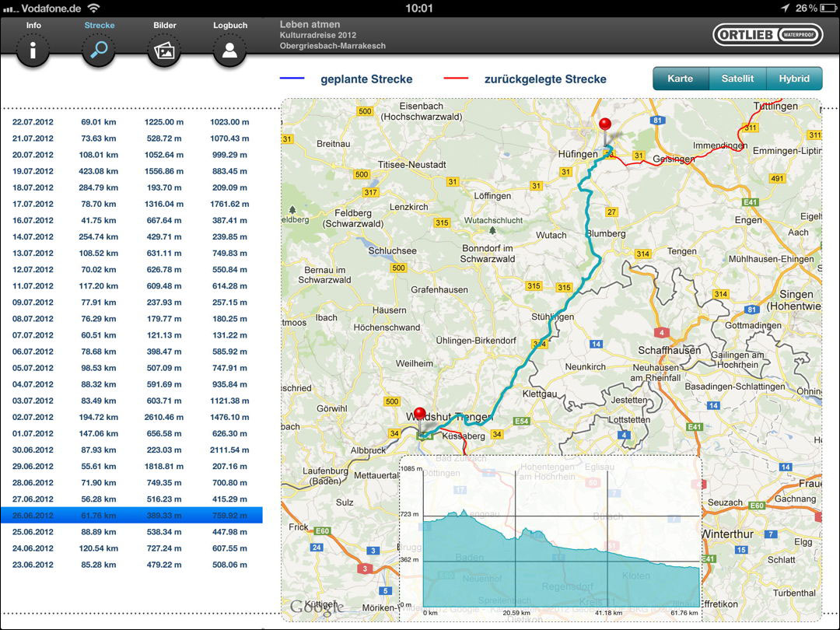Tap the Titisee-Neustadt map label
This screenshot has width=840, height=630.
point(412,164)
